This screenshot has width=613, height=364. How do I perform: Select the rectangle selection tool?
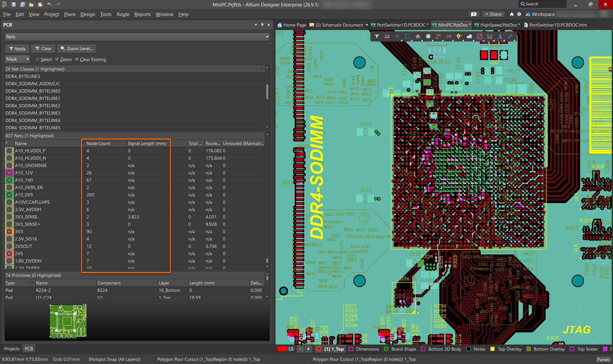[408, 36]
